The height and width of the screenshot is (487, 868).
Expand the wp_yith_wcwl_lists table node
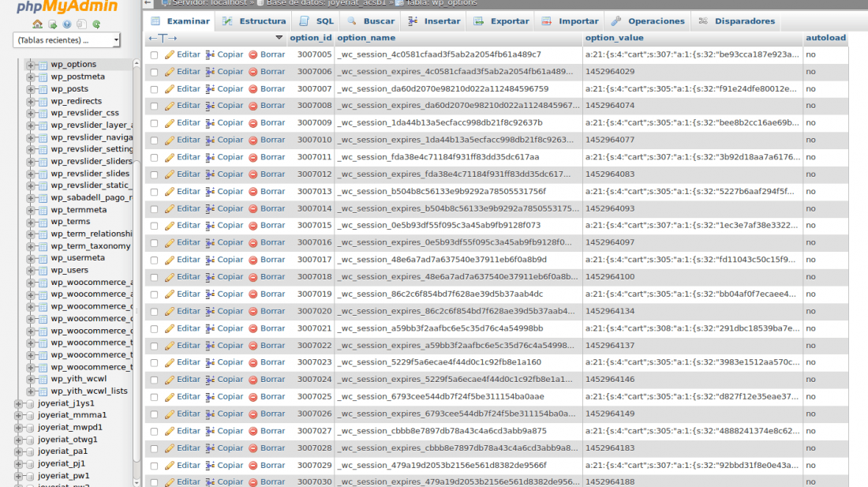point(31,391)
